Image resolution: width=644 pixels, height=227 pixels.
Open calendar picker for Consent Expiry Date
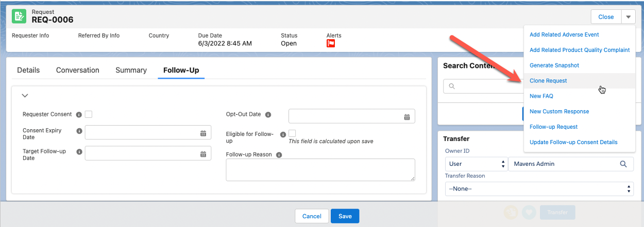tap(203, 133)
